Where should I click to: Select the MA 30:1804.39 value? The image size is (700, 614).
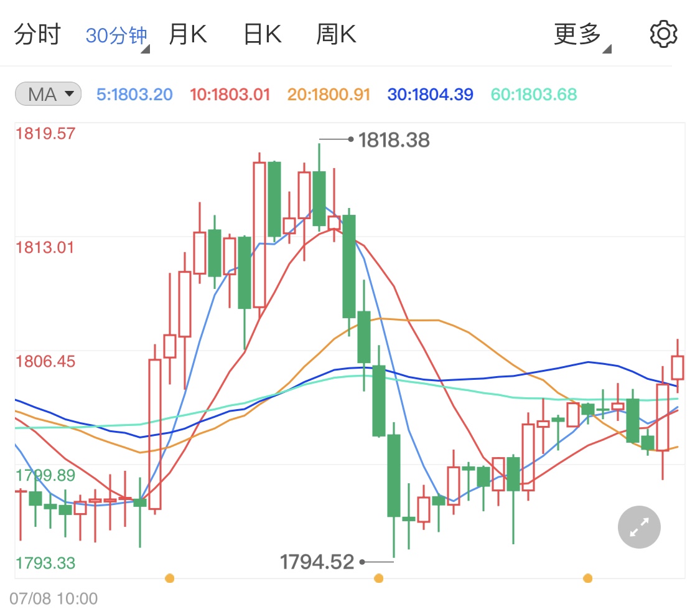click(430, 94)
